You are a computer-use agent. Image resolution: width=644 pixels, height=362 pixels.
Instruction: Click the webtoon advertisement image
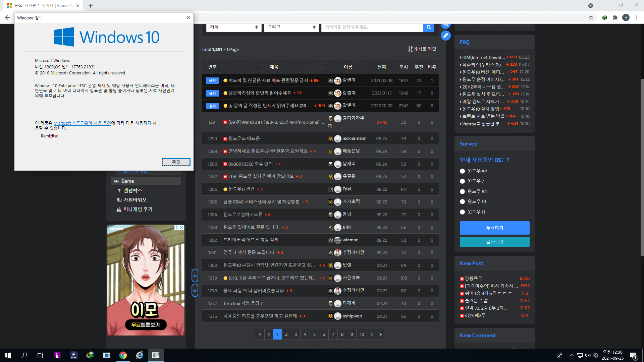pos(146,280)
